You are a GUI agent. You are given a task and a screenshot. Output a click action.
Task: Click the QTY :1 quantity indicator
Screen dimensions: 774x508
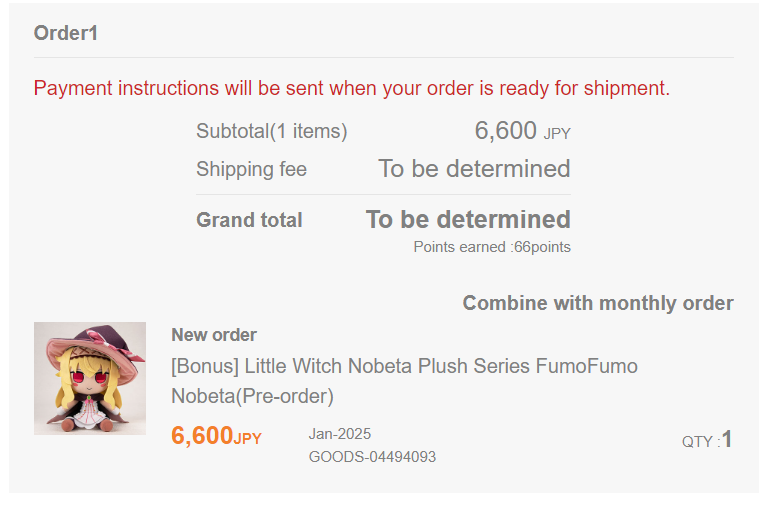(x=707, y=440)
